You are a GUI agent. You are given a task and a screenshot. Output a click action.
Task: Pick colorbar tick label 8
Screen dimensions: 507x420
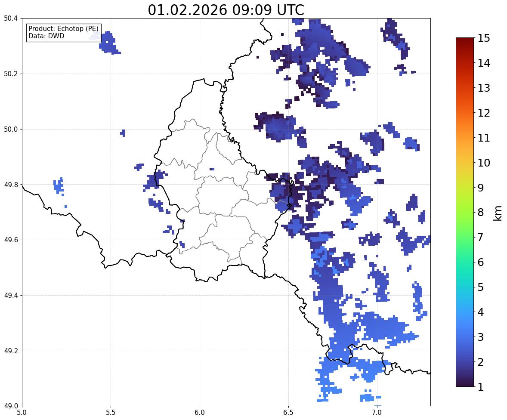pos(481,213)
